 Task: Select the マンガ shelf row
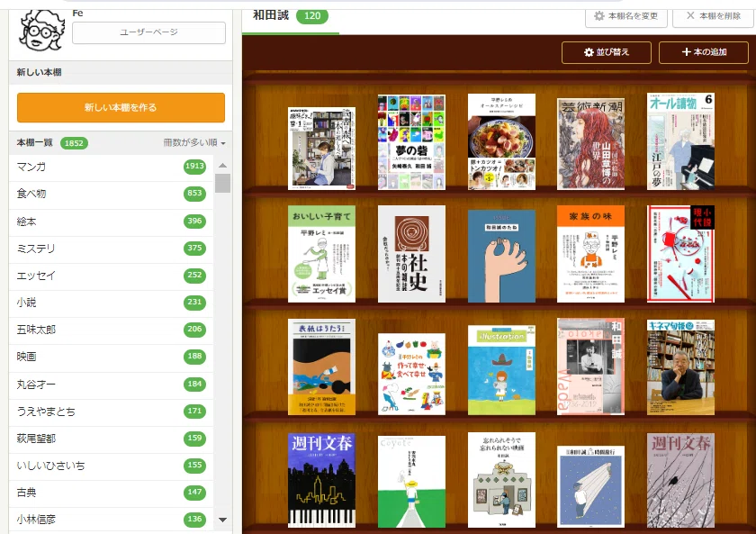click(x=111, y=167)
